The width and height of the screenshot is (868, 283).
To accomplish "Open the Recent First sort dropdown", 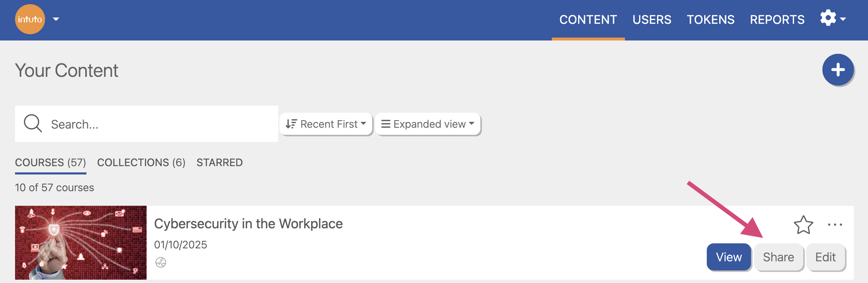I will pyautogui.click(x=326, y=124).
